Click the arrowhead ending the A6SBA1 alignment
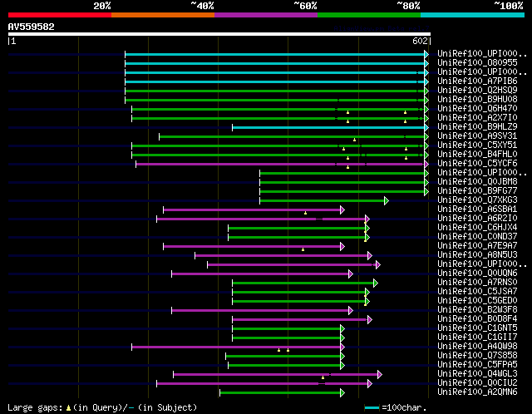The image size is (532, 414). pos(342,210)
